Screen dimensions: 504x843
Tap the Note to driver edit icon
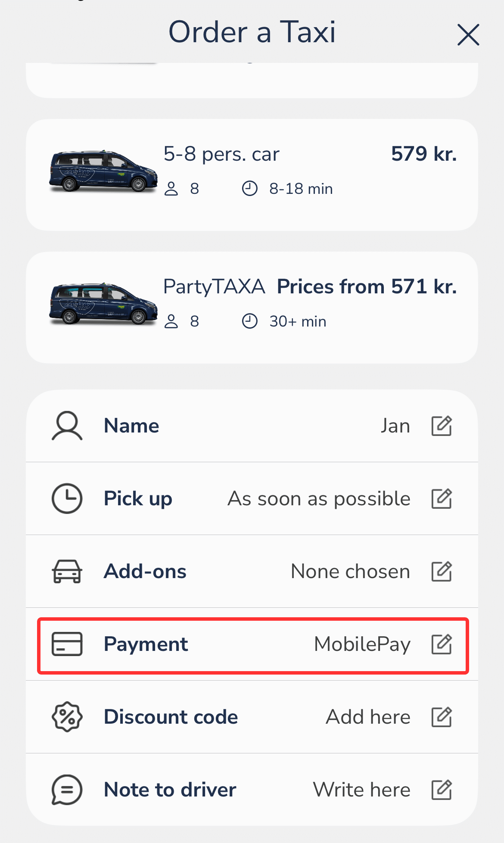(442, 790)
